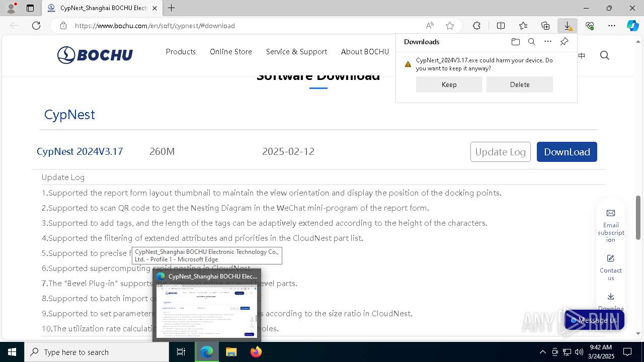Open Email subscription sidebar item

tap(611, 226)
